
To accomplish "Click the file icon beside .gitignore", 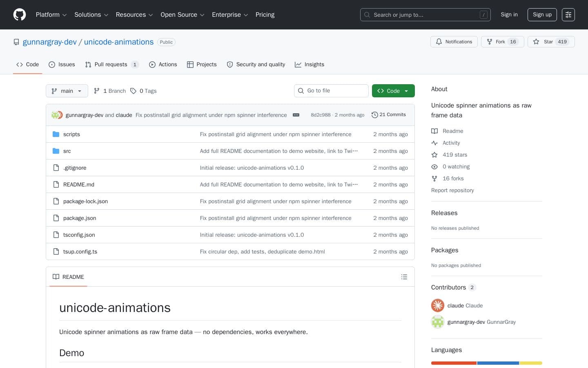I will point(56,168).
